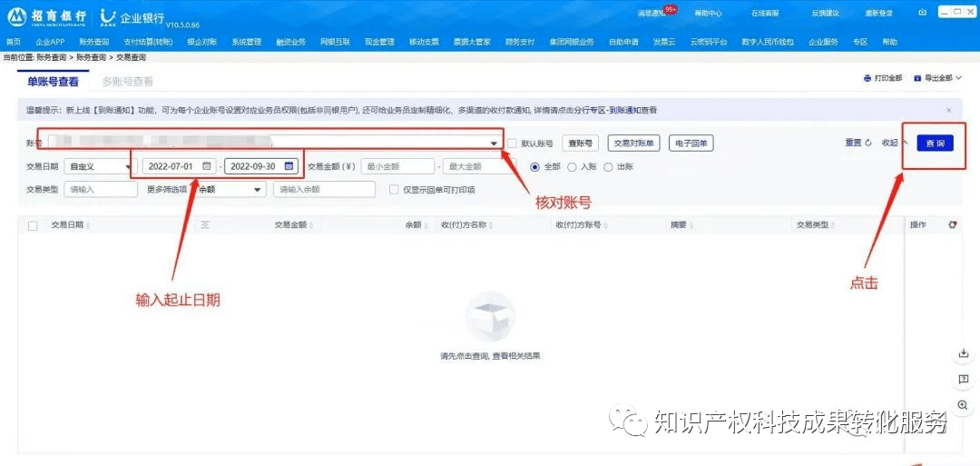Click the 交易类型 input field
This screenshot has height=466, width=980.
[x=101, y=190]
